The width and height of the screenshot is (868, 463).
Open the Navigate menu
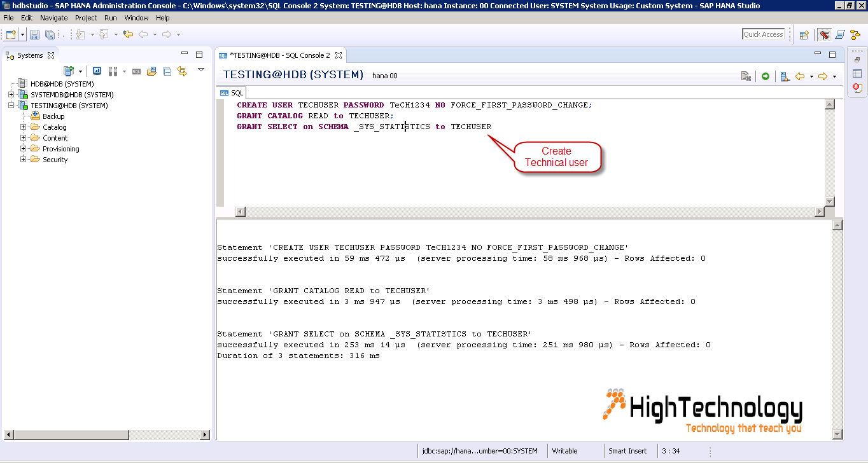point(53,18)
